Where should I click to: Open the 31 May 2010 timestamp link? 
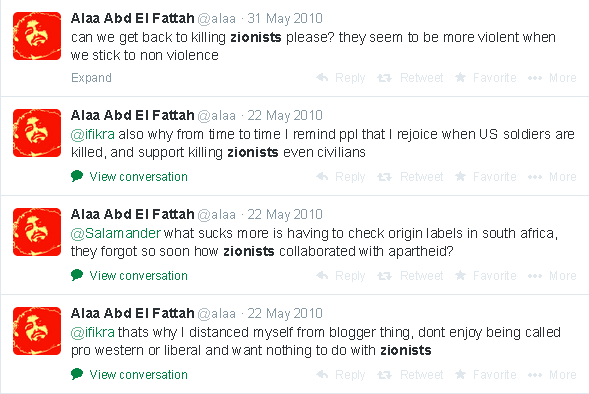[285, 18]
